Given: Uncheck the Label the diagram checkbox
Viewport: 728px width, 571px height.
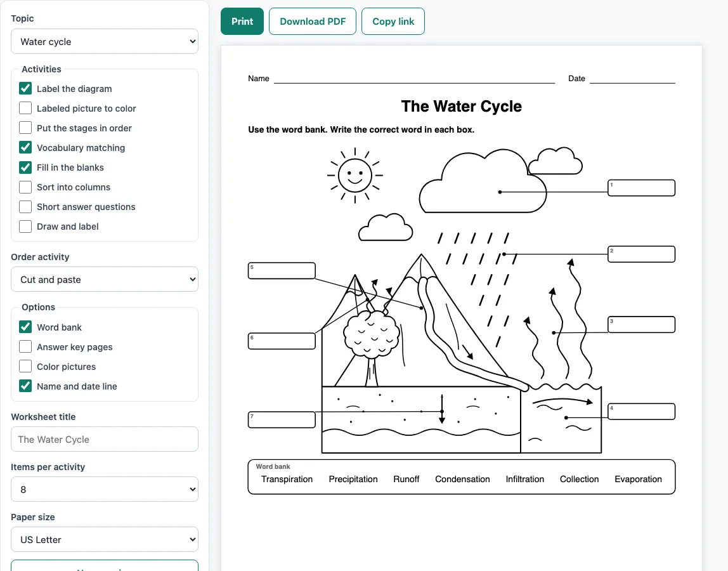Looking at the screenshot, I should 25,88.
